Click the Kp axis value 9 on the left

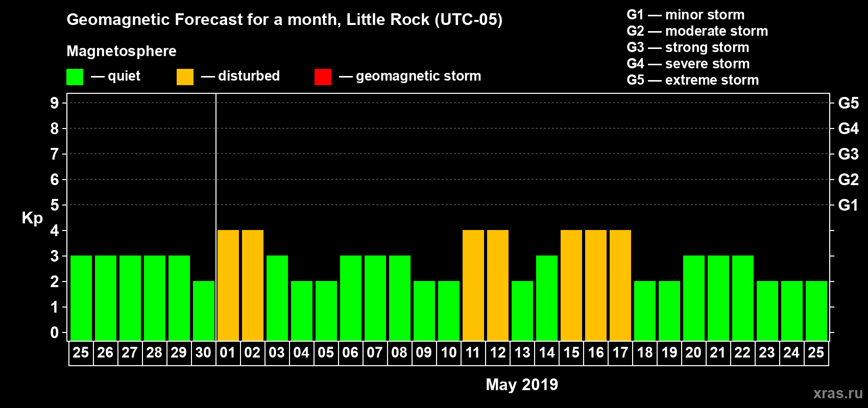pyautogui.click(x=55, y=103)
